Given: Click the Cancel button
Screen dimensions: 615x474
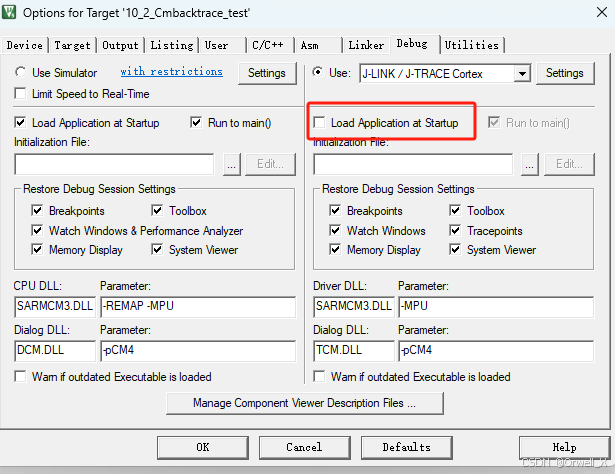Looking at the screenshot, I should tap(304, 447).
